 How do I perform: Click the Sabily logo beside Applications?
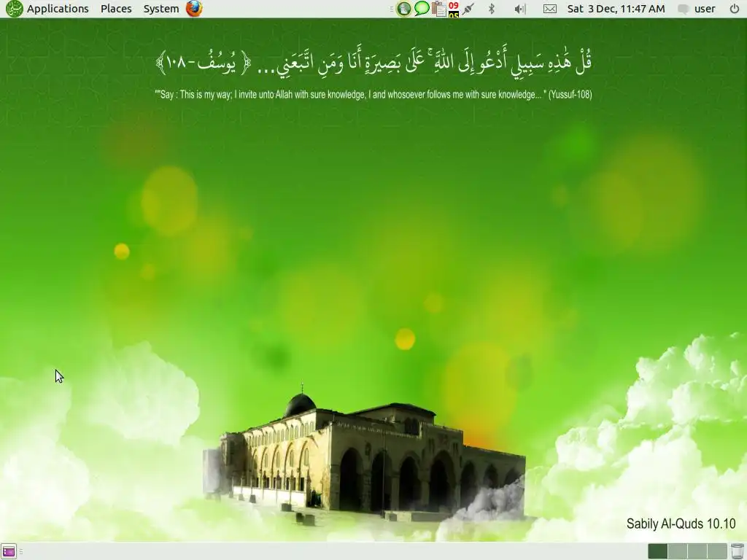click(15, 9)
